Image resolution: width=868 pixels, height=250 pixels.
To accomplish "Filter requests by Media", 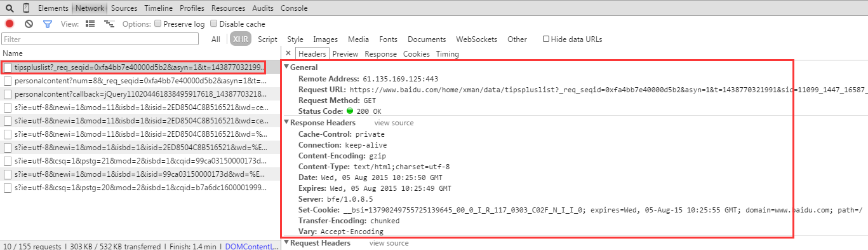I will click(x=358, y=39).
